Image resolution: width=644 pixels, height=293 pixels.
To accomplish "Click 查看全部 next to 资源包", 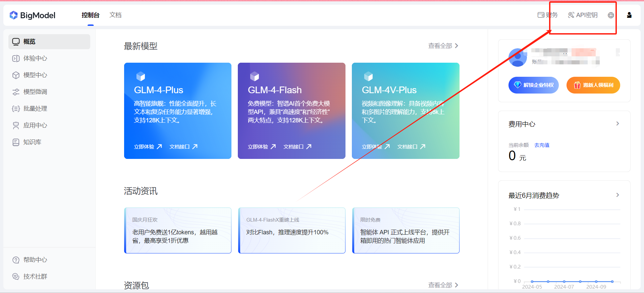I will click(x=443, y=285).
